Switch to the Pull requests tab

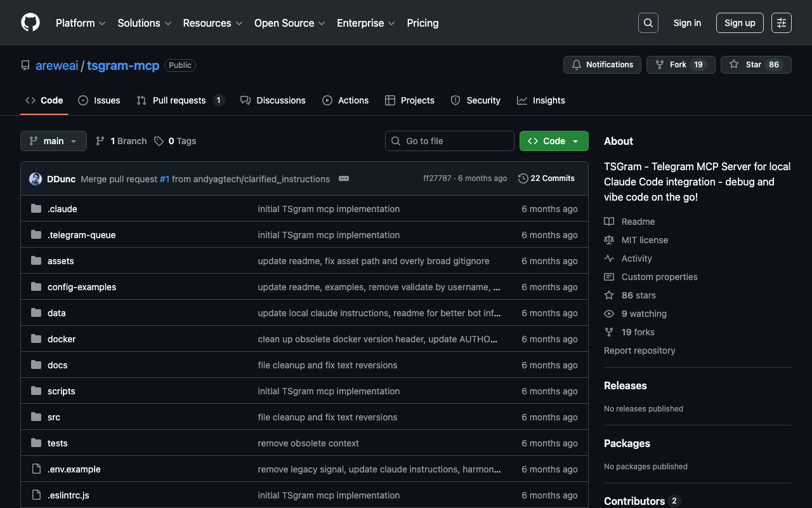click(x=180, y=100)
